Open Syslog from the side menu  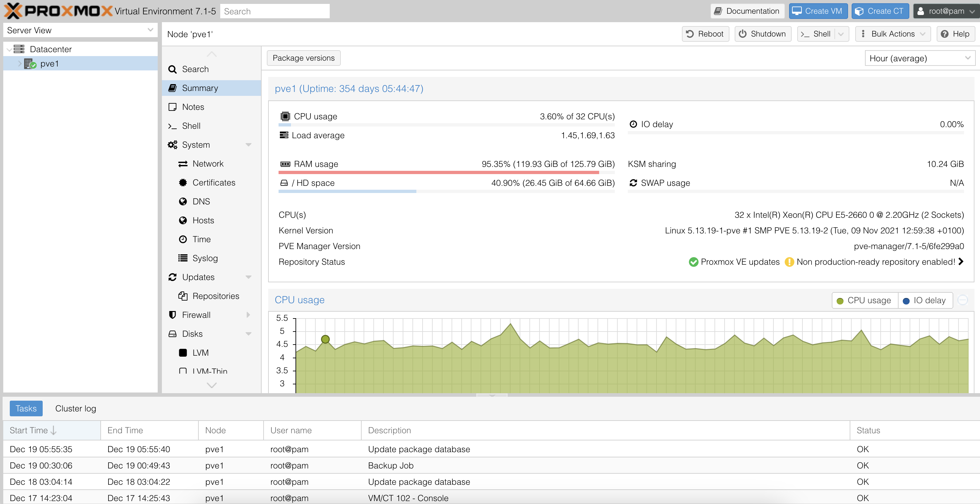point(205,258)
